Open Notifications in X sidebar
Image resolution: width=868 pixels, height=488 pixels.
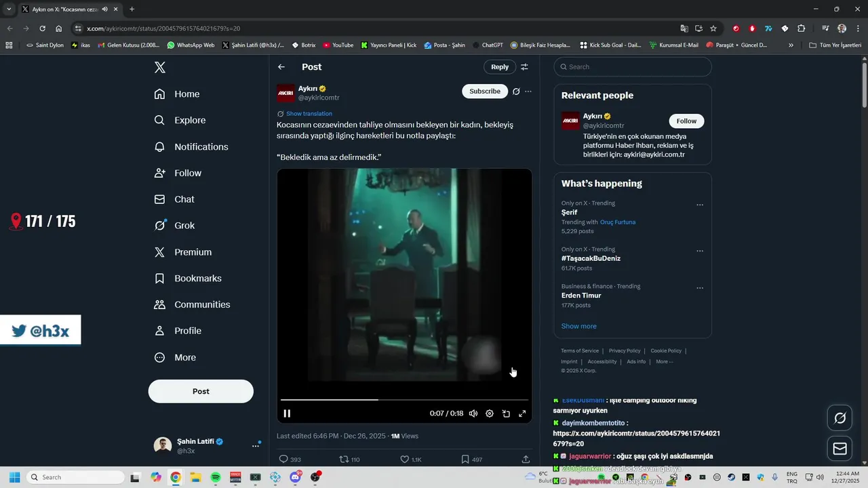191,146
